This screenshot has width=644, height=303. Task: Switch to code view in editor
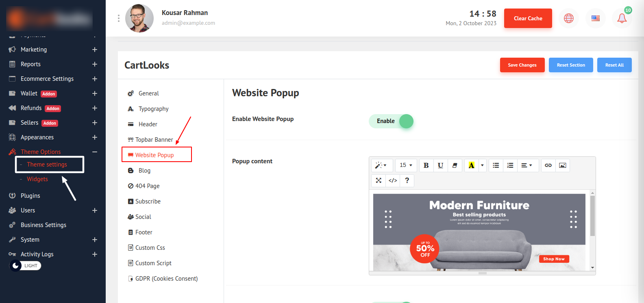(x=393, y=180)
